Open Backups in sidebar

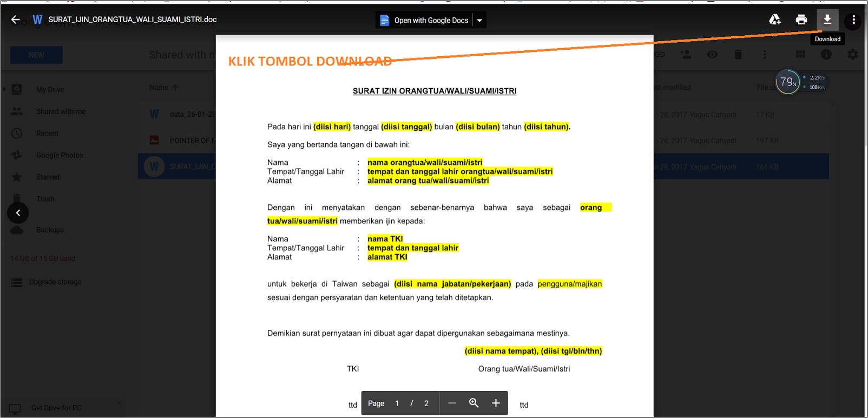pos(50,230)
